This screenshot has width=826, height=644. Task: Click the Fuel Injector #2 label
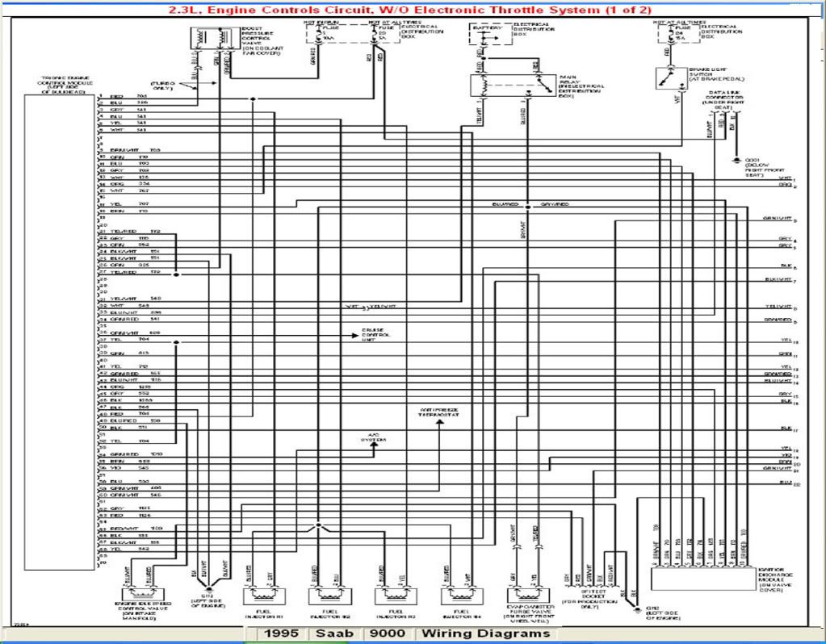329,614
